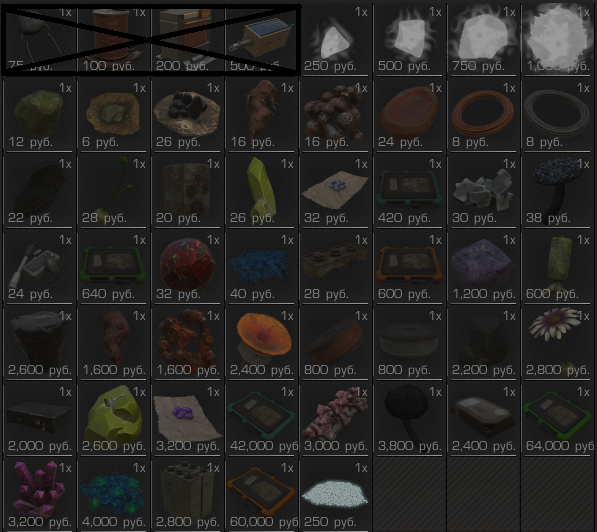
Task: Choose the green-framed case for 64,000 руб.
Action: point(558,419)
